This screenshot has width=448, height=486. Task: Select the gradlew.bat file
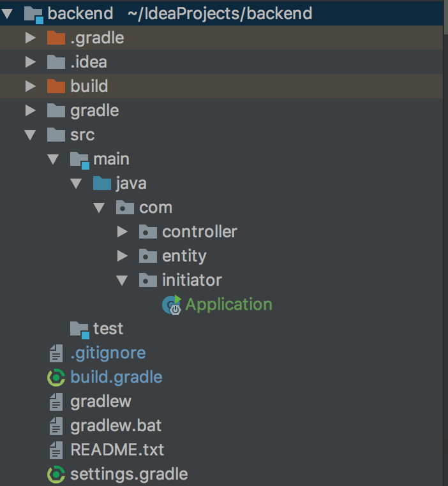point(107,426)
